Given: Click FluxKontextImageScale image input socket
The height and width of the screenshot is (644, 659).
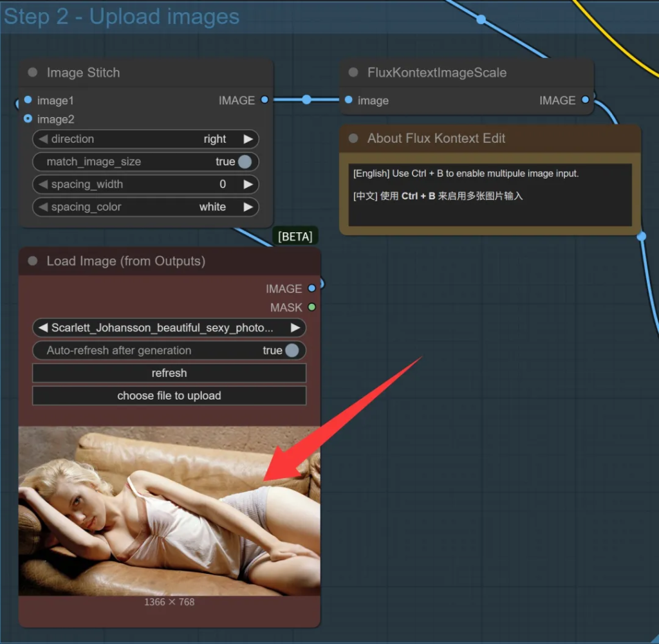Looking at the screenshot, I should click(348, 100).
